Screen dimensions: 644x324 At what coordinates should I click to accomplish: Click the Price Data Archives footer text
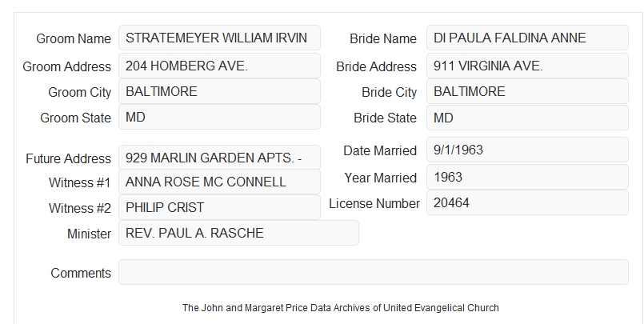341,308
